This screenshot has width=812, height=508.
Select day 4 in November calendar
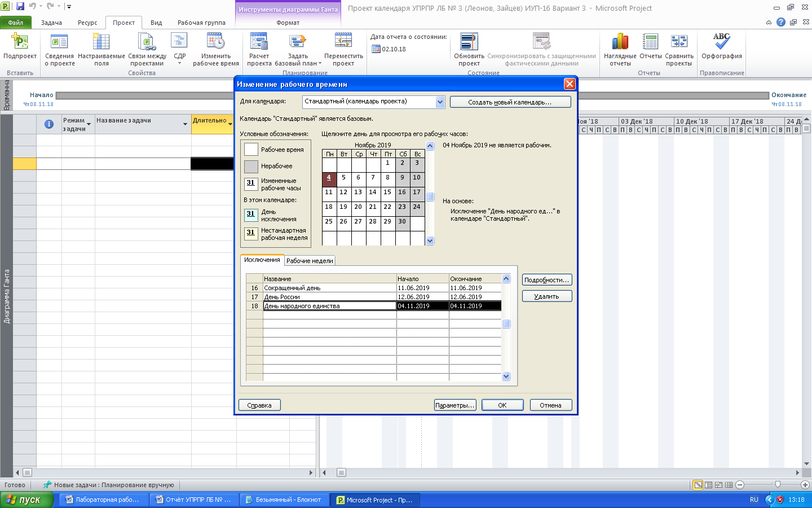click(x=329, y=179)
